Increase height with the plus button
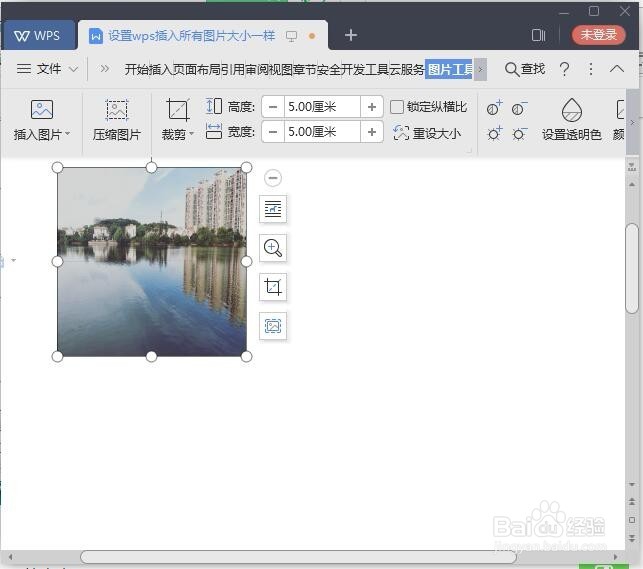Viewport: 643px width, 569px height. tap(372, 107)
